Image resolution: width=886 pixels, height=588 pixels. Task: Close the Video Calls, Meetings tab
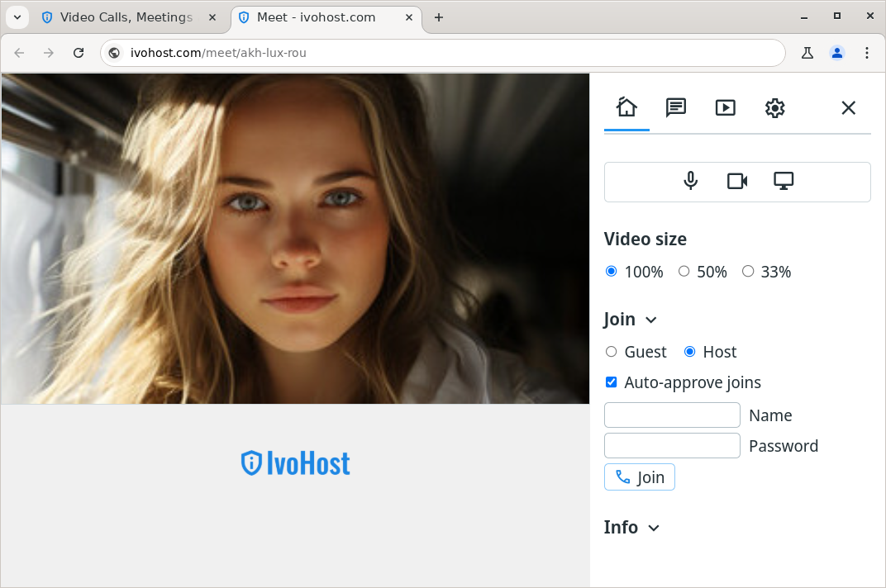[x=212, y=17]
